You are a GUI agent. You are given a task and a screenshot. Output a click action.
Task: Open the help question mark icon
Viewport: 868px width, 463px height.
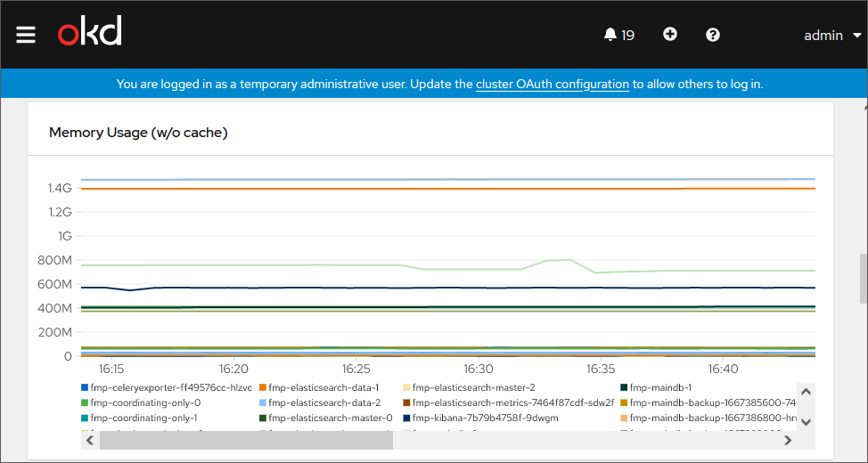point(712,35)
